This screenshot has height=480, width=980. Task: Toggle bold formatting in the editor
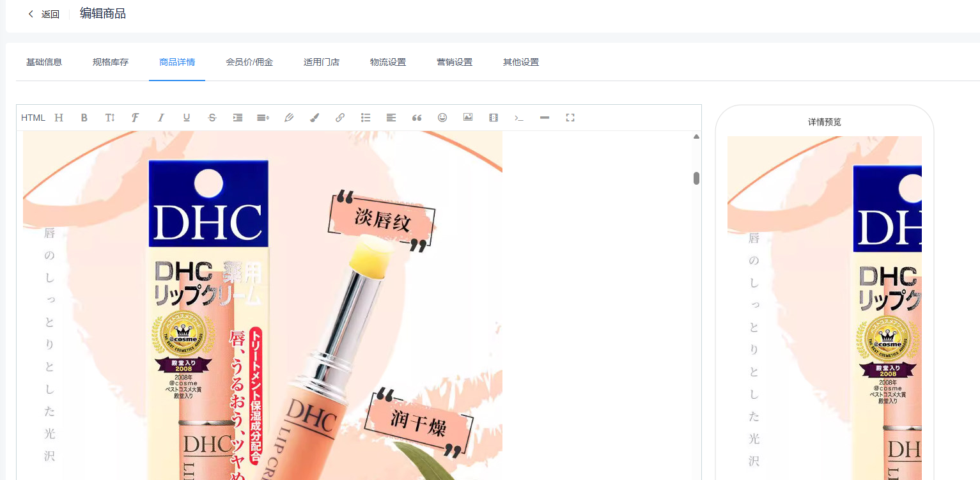(x=84, y=118)
